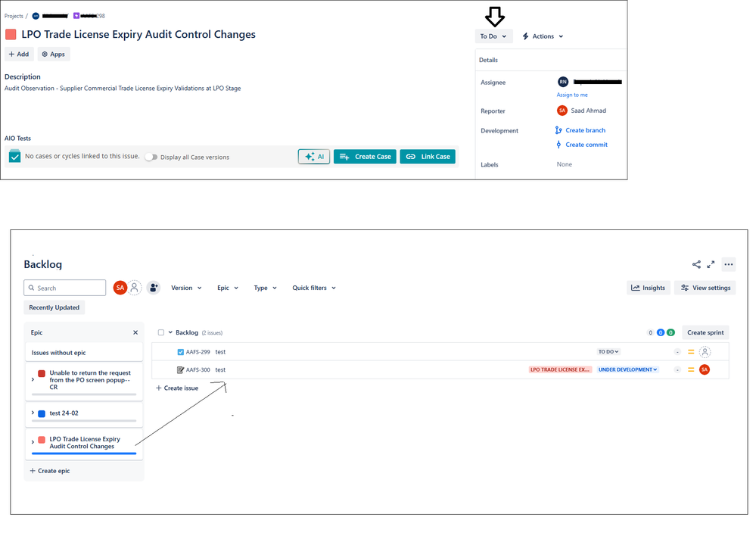The height and width of the screenshot is (536, 756).
Task: Click the AI sparkle button
Action: [314, 156]
